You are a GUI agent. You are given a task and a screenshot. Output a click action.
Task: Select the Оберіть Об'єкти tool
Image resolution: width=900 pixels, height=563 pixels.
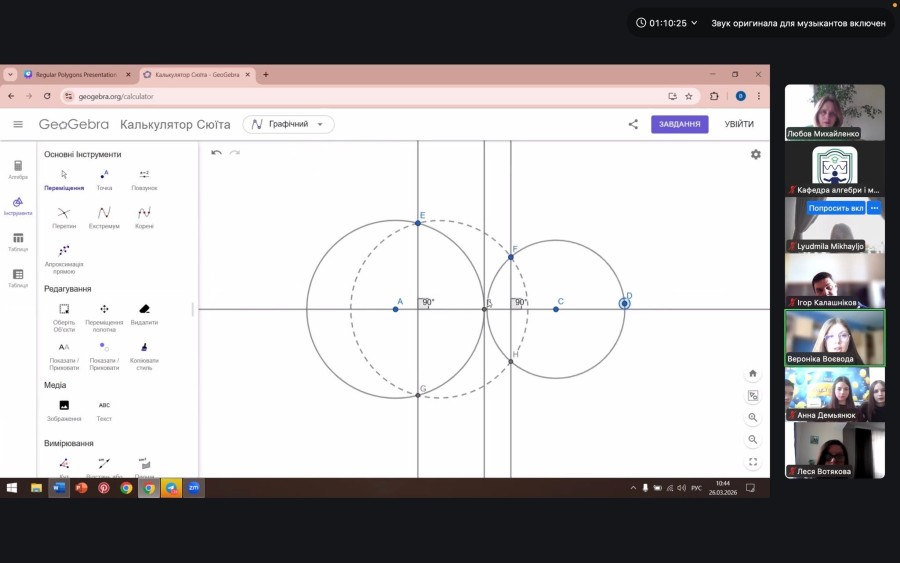click(64, 317)
